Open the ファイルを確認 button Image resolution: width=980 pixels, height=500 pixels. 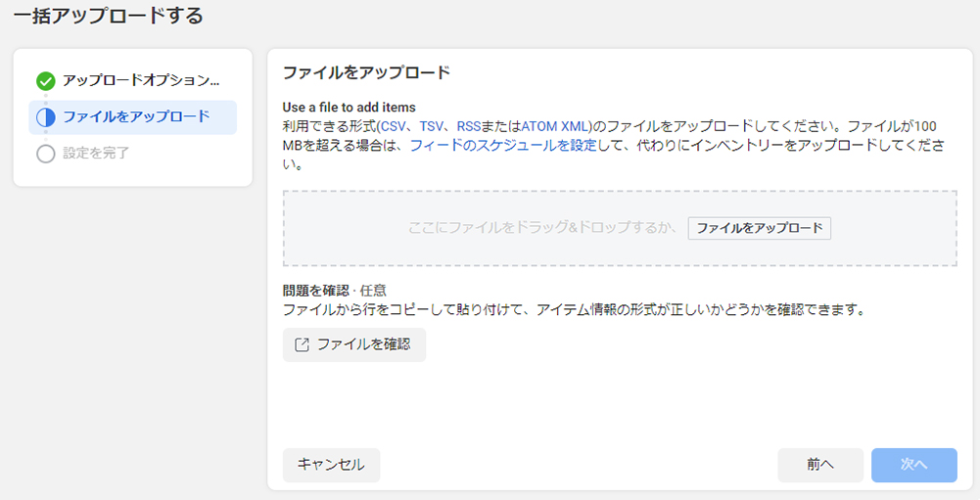pyautogui.click(x=354, y=345)
